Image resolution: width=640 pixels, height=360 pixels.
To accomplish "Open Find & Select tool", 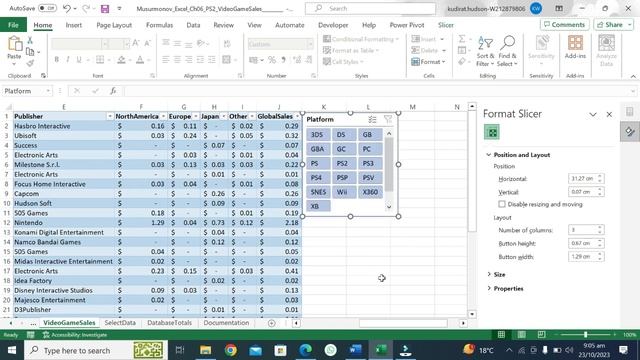I will pyautogui.click(x=507, y=51).
